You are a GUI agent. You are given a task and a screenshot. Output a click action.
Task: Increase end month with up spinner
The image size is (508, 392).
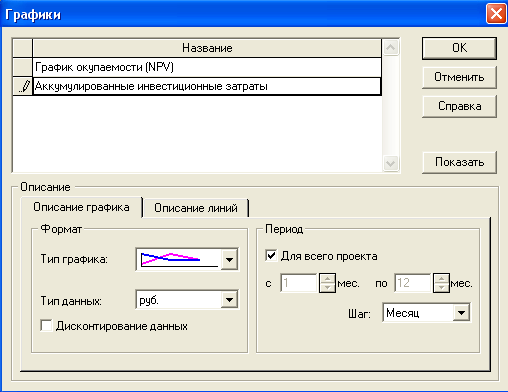click(441, 279)
